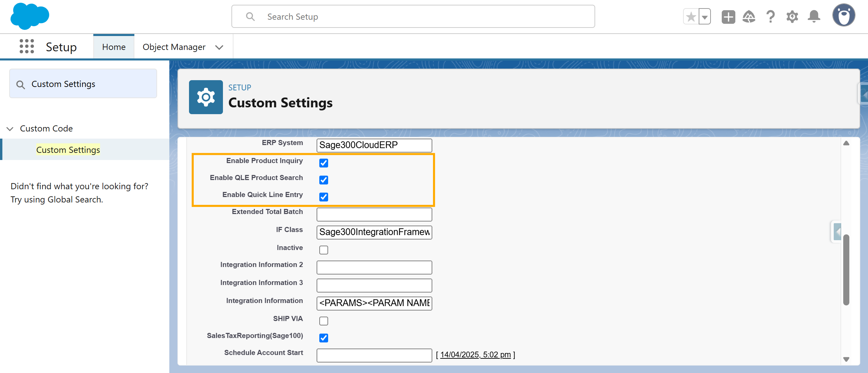Open the notifications bell
The width and height of the screenshot is (868, 373).
(x=814, y=17)
